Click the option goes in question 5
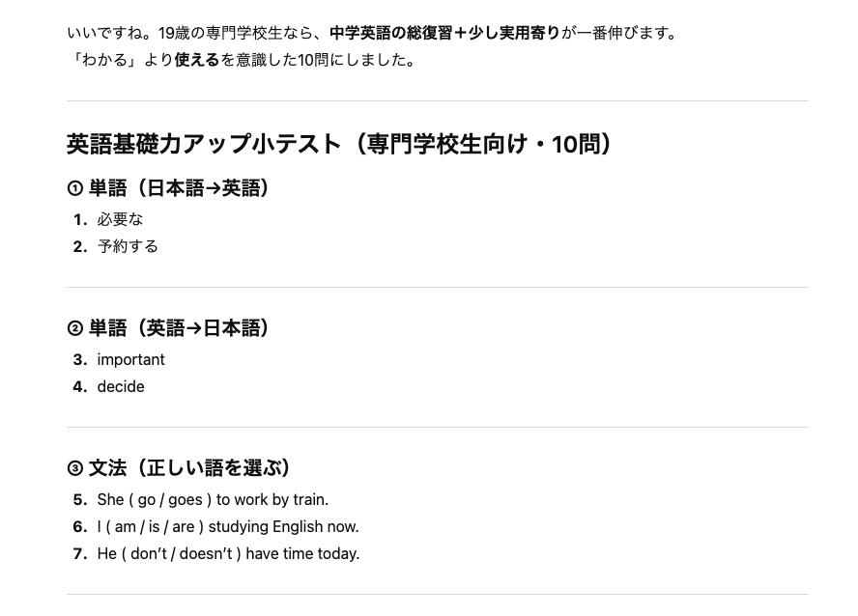The height and width of the screenshot is (616, 858). [x=185, y=499]
